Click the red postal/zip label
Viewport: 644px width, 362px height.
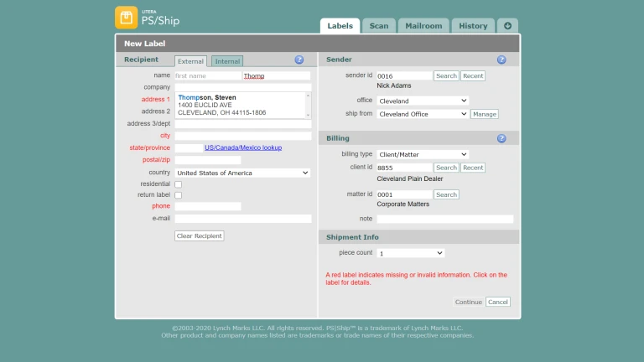coord(156,160)
